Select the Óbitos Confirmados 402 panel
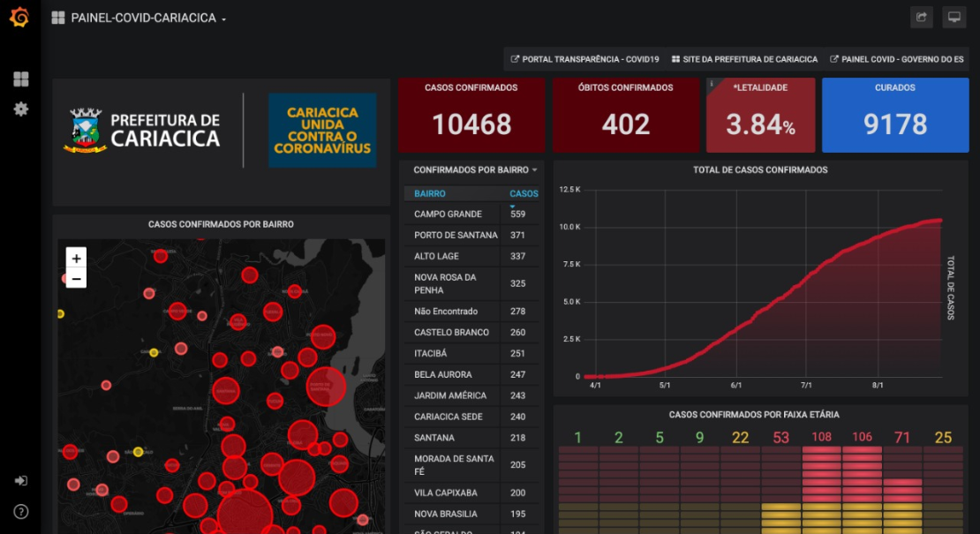 [x=626, y=115]
